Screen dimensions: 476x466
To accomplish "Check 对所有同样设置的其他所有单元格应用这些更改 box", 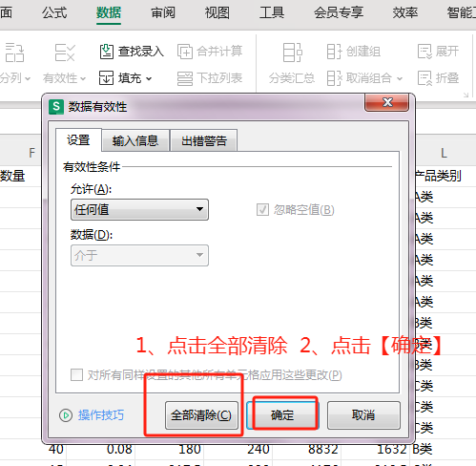I will pos(76,375).
